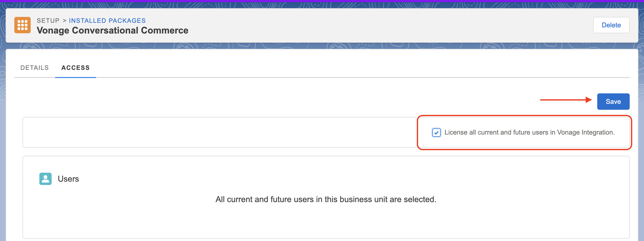Click the person icon next to Users heading

tap(45, 179)
